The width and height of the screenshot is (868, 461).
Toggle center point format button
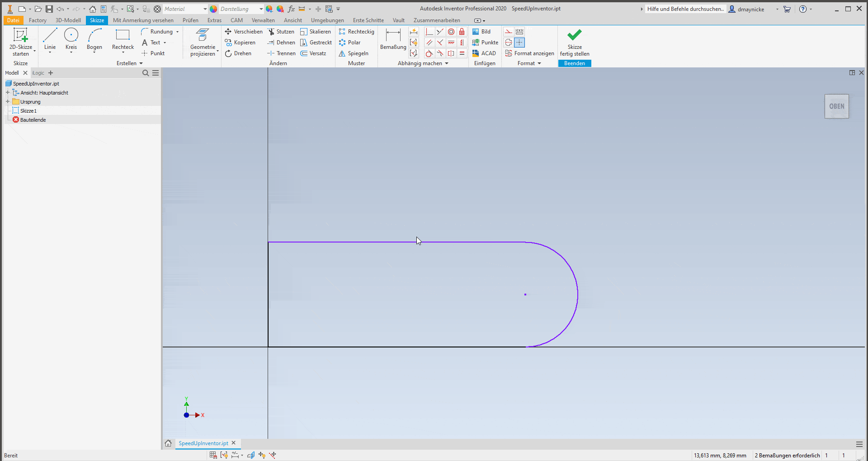(519, 43)
